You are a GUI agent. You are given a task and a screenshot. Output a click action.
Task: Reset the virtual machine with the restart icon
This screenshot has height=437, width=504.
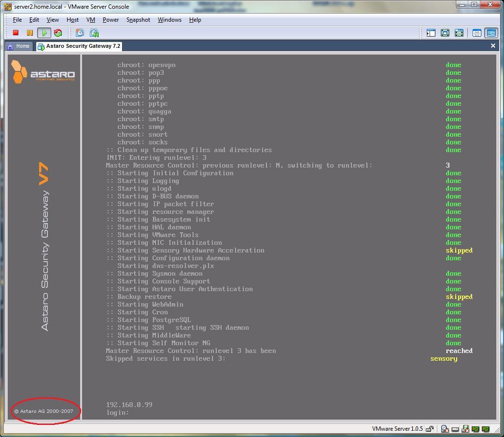click(58, 33)
